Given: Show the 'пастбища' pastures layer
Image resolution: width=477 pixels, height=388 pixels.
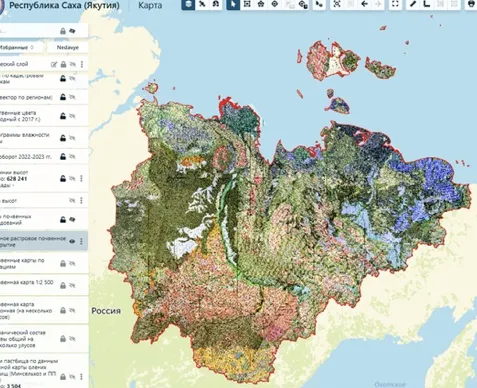Looking at the screenshot, I should [72, 377].
